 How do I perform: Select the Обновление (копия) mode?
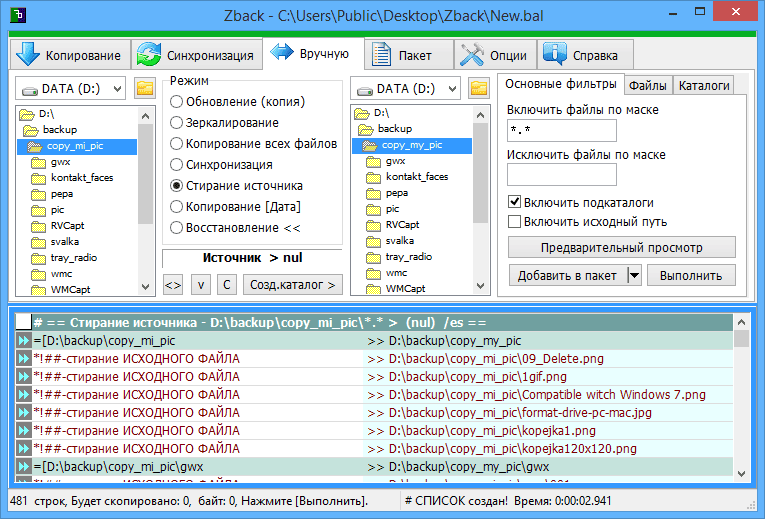[x=238, y=101]
